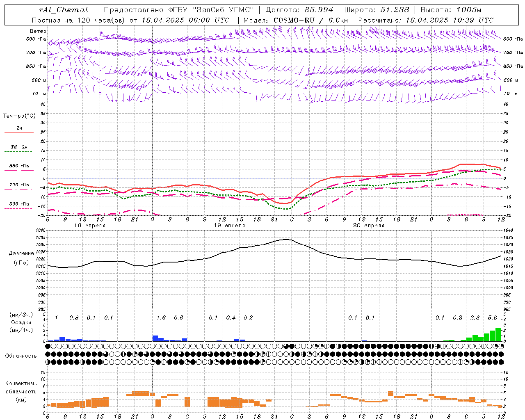Click the 5.6 precipitation value
525x420 pixels.
pyautogui.click(x=492, y=318)
